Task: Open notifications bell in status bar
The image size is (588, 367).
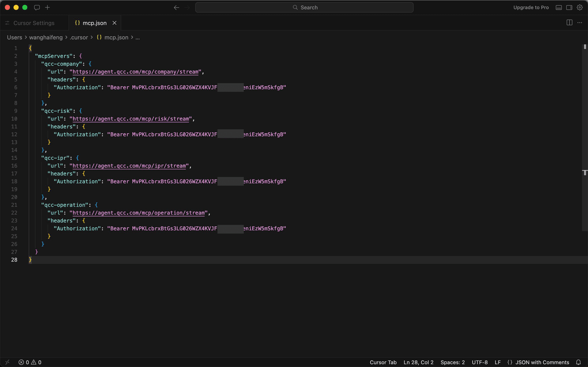Action: 579,362
